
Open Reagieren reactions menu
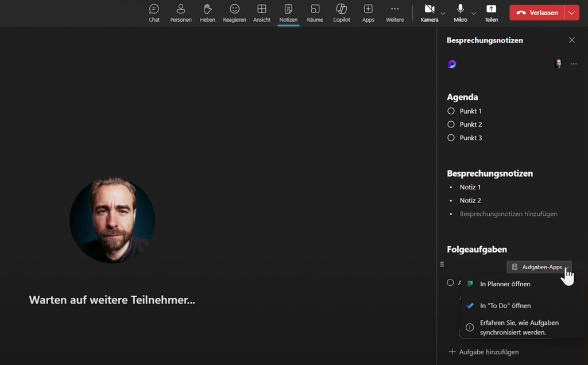click(234, 13)
